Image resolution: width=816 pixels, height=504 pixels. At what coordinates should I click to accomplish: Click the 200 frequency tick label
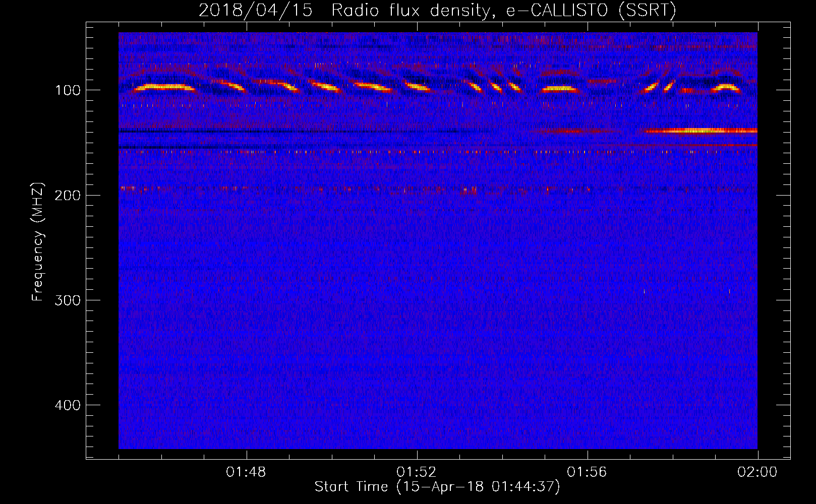tap(68, 195)
